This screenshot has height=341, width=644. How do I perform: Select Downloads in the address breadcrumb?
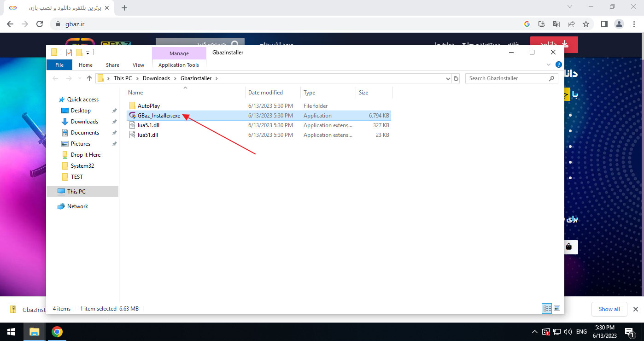click(x=156, y=78)
